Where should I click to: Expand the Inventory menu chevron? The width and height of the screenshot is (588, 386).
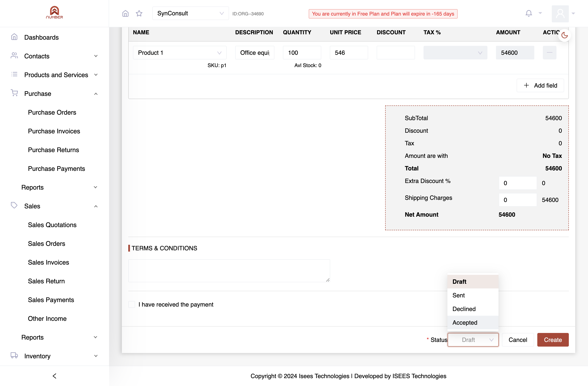pos(96,356)
